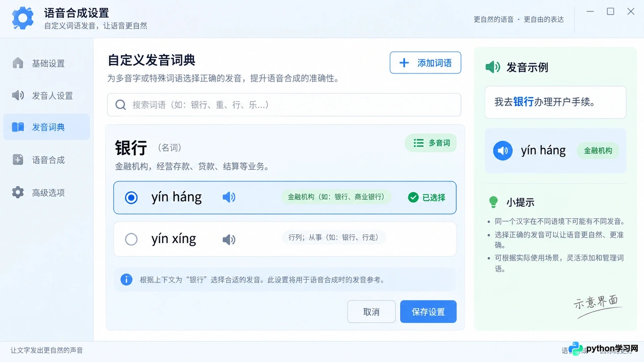The height and width of the screenshot is (362, 644).
Task: Go to the 语音合成 sidebar page
Action: click(x=47, y=160)
